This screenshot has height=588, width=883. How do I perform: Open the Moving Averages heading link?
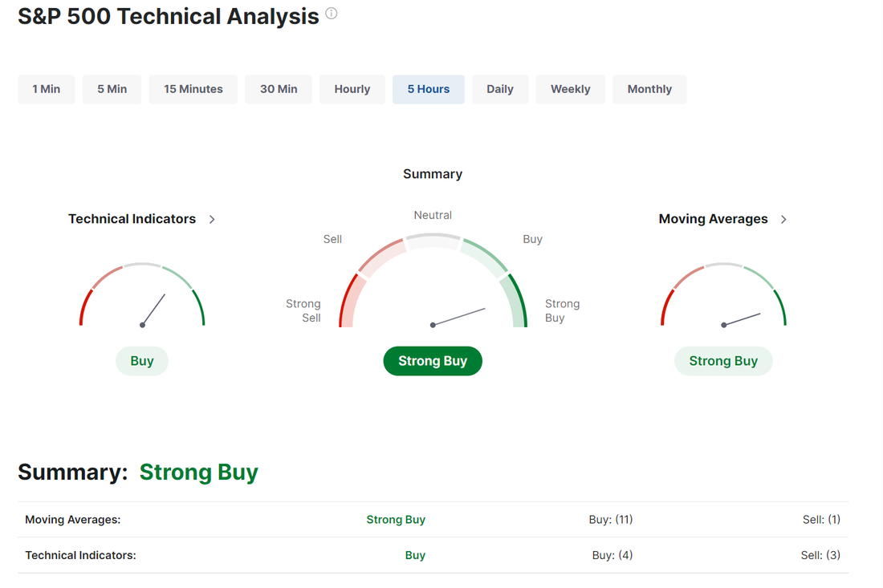coord(714,219)
